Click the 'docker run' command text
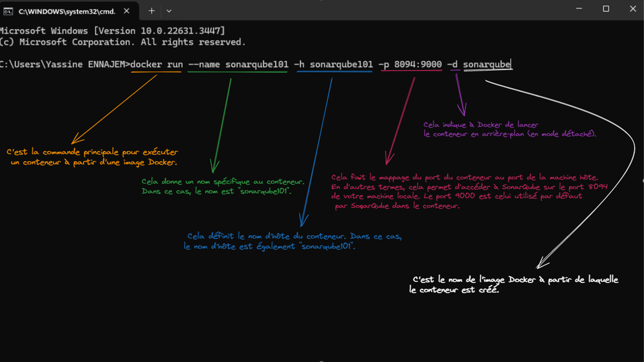 156,64
